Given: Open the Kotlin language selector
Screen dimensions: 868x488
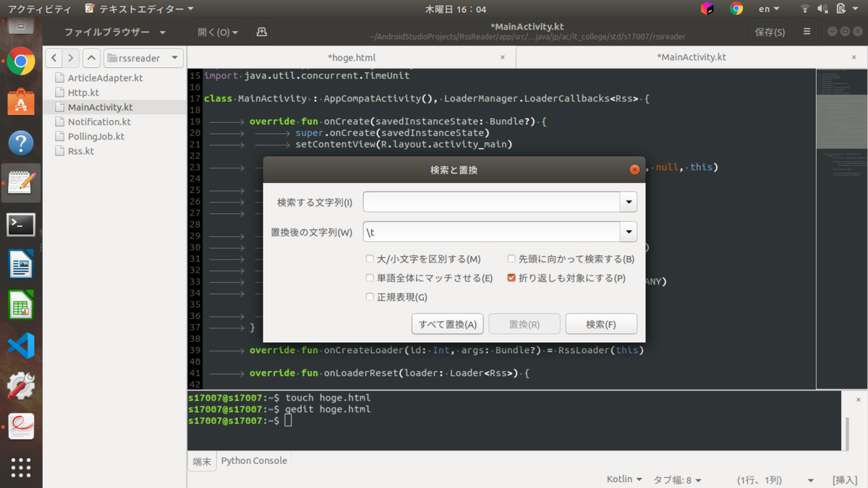Looking at the screenshot, I should 624,479.
